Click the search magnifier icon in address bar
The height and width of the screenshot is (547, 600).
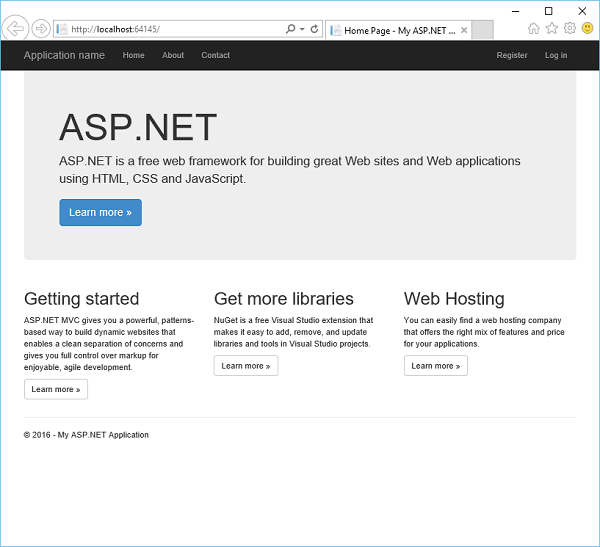[290, 29]
